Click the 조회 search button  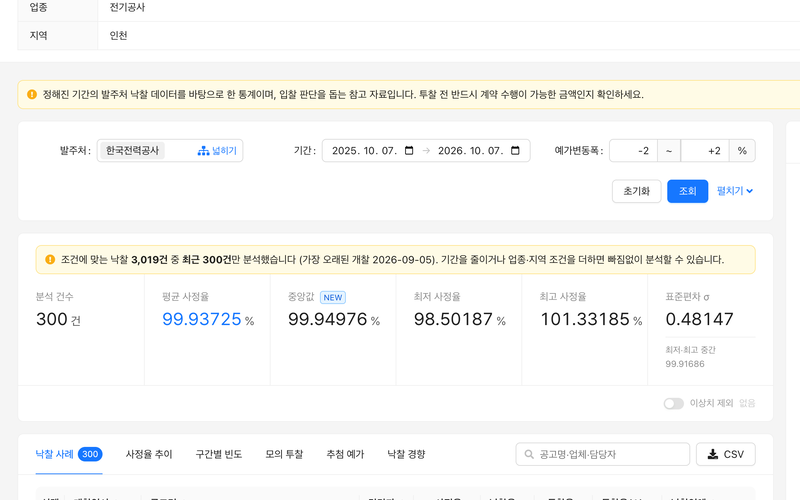[687, 191]
